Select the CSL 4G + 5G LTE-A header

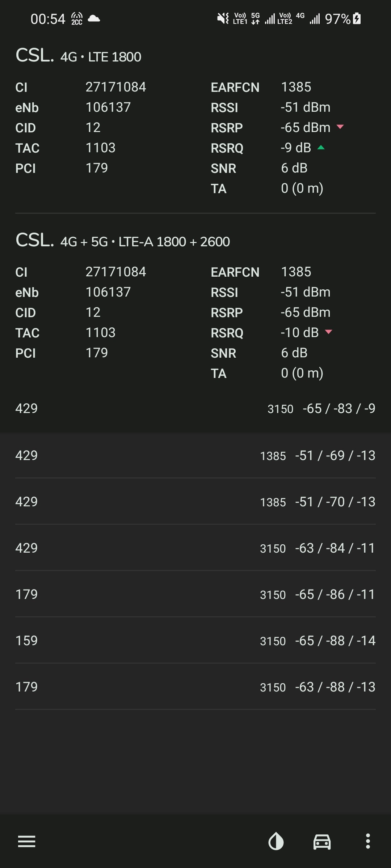click(x=122, y=241)
